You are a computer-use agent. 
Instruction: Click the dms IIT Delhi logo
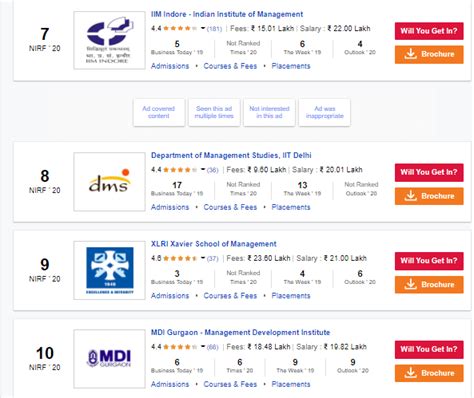[x=109, y=182]
